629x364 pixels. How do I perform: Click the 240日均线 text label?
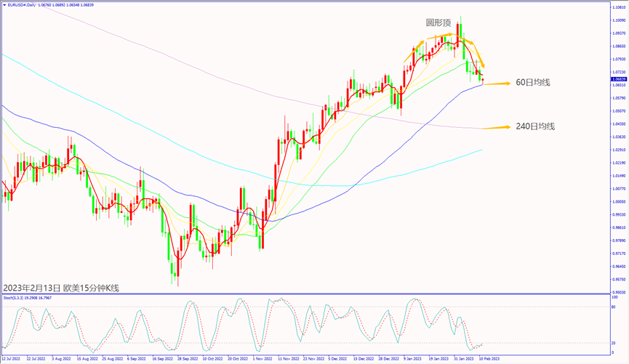pos(534,126)
